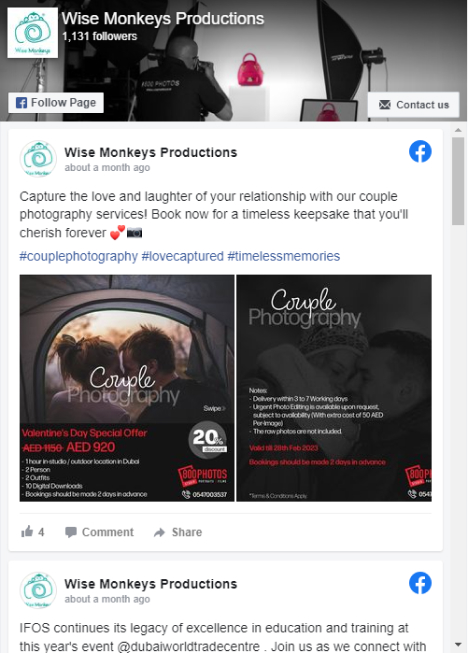The height and width of the screenshot is (653, 468).
Task: Open Wise Monkeys logo in page header
Action: pyautogui.click(x=32, y=33)
